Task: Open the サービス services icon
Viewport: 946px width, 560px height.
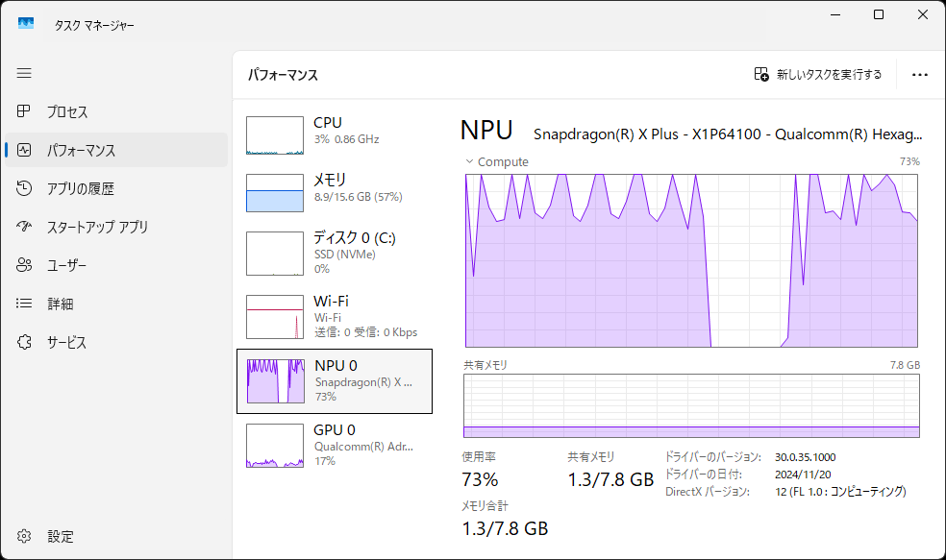Action: [x=24, y=342]
